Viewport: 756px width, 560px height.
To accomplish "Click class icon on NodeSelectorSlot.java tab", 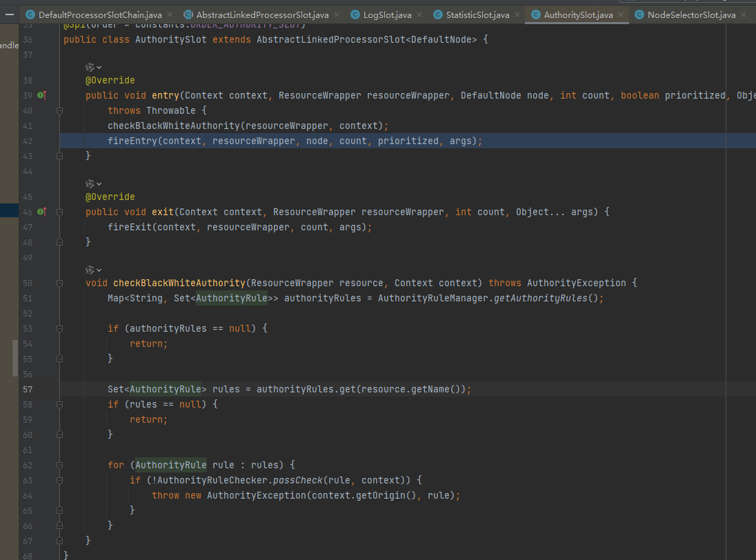I will [x=639, y=15].
